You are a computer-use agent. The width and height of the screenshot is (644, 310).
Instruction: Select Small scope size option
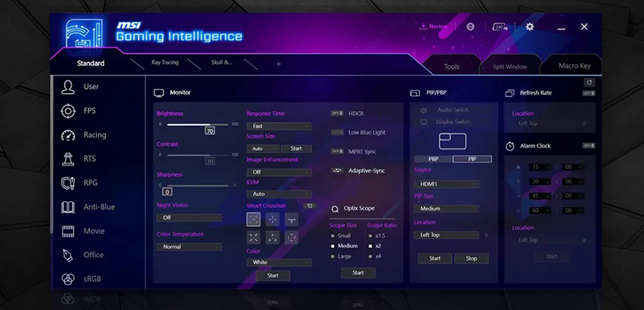[333, 236]
